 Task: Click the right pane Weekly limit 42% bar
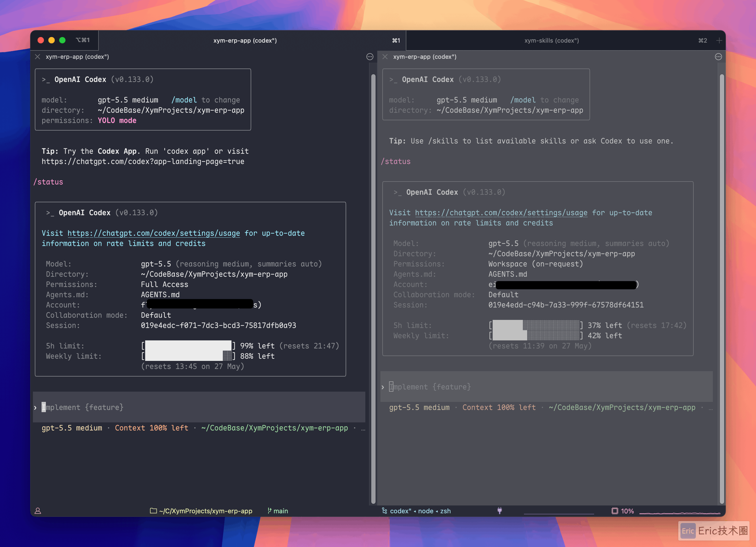[x=536, y=336]
